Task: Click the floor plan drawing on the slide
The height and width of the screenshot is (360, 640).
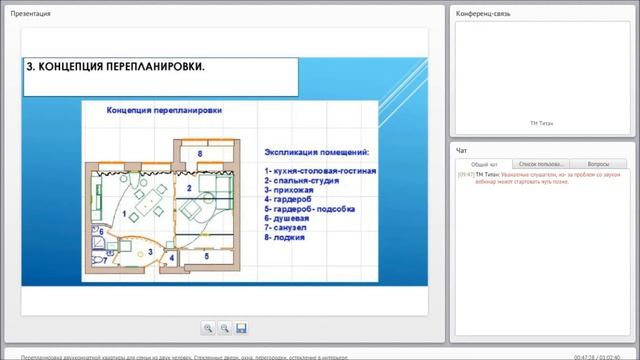Action: 163,206
